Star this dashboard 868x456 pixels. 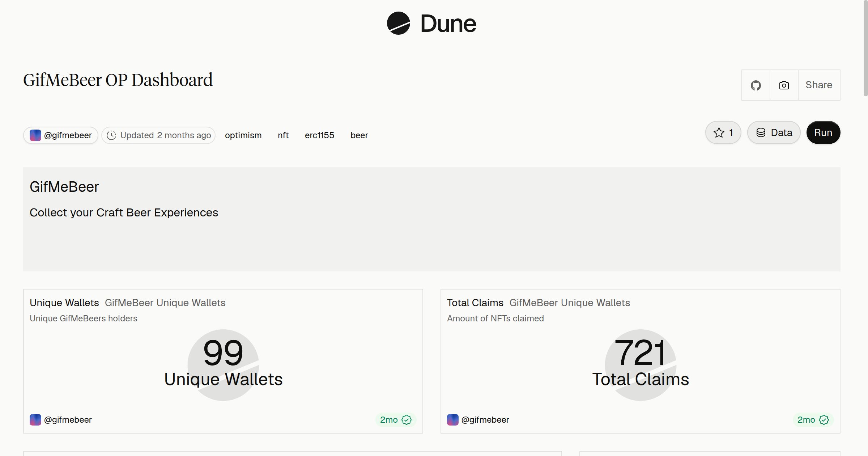pyautogui.click(x=723, y=132)
